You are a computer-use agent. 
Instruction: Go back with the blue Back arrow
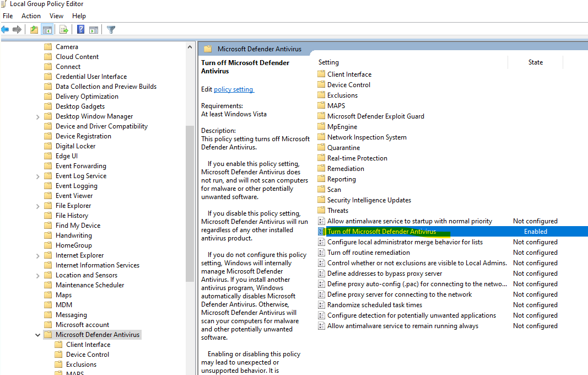click(x=5, y=29)
